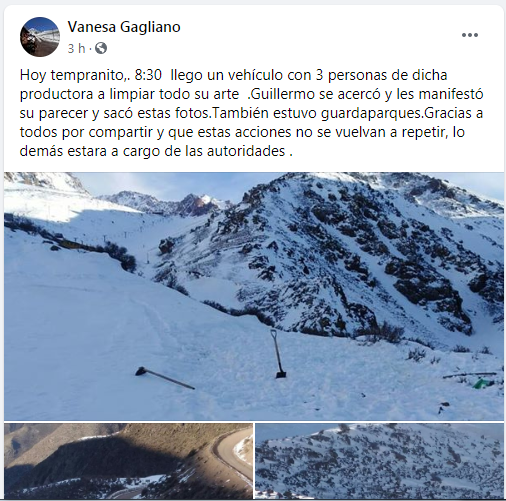Click the phrase "Hoy tempranito" in the post
This screenshot has width=506, height=501.
click(71, 75)
